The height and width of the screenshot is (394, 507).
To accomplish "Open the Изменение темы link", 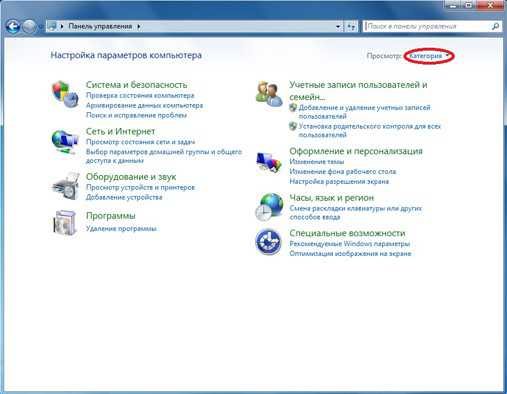I will click(317, 162).
